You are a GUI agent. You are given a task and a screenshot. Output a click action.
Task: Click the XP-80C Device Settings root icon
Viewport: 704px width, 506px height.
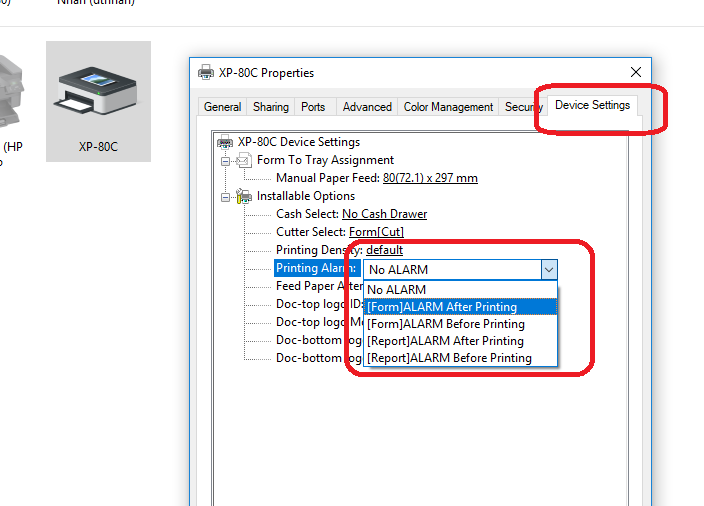click(225, 142)
